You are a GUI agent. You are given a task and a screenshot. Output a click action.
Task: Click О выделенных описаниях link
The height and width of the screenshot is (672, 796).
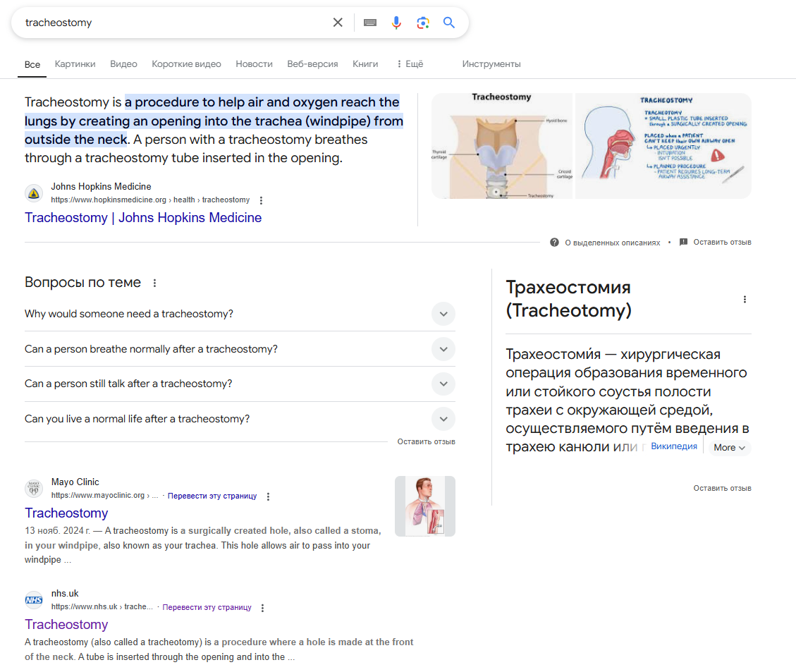(612, 243)
